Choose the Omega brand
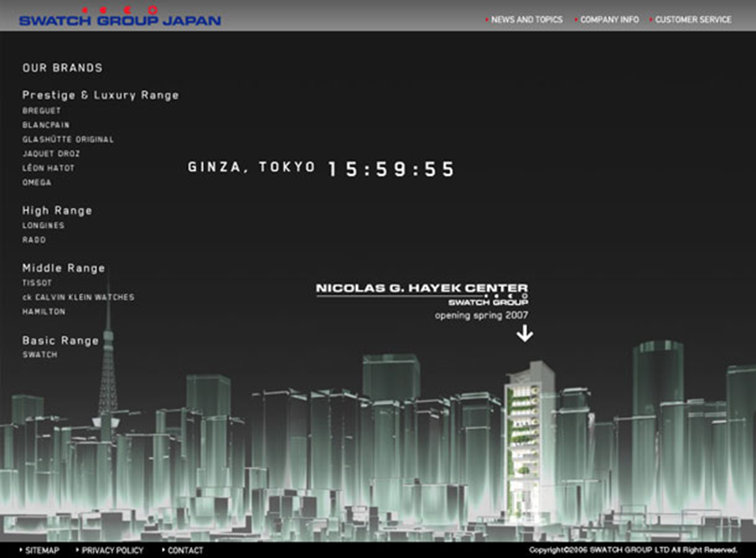 coord(37,183)
